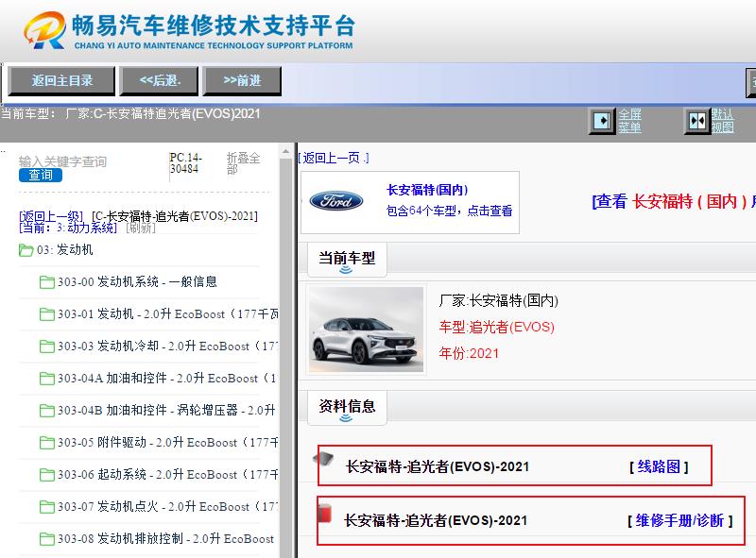Image resolution: width=756 pixels, height=558 pixels.
Task: Open the 维修手册/诊断 link
Action: [679, 520]
